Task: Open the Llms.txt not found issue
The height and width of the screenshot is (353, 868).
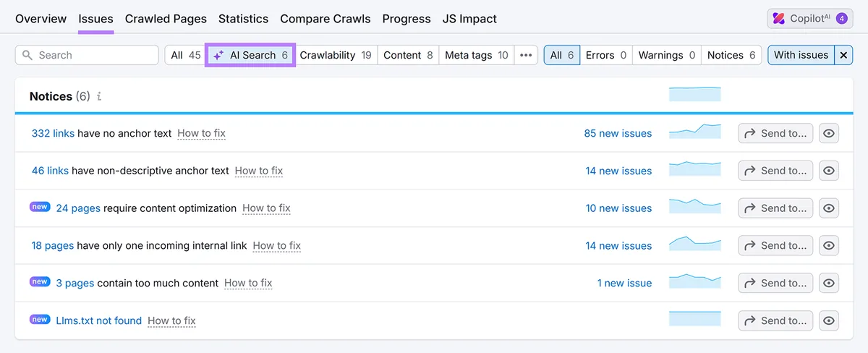Action: click(99, 320)
